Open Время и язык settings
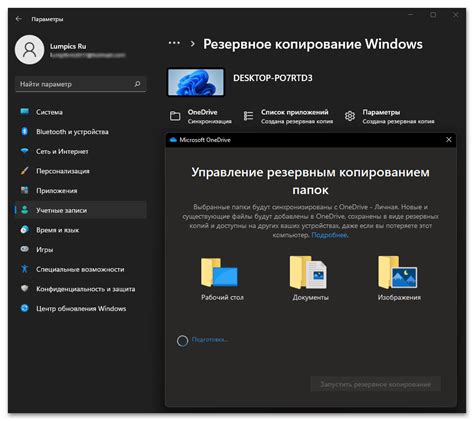The image size is (474, 421). 81,230
